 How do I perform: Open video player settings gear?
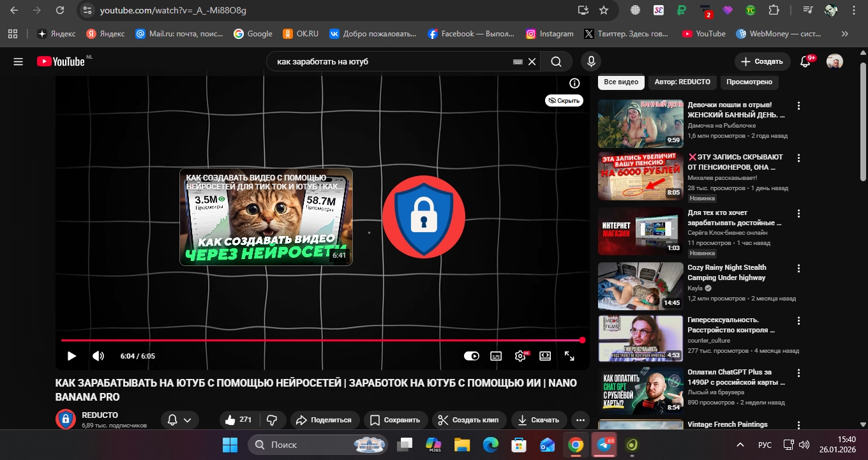tap(520, 356)
